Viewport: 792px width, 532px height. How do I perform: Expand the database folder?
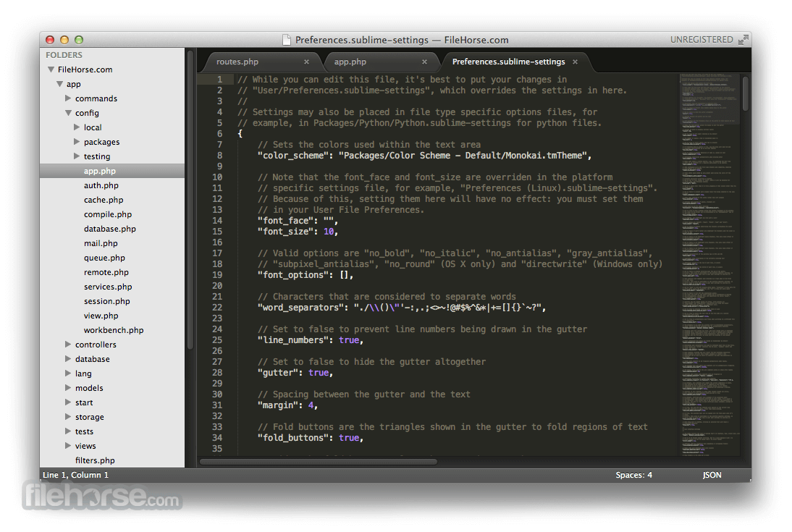tap(68, 359)
